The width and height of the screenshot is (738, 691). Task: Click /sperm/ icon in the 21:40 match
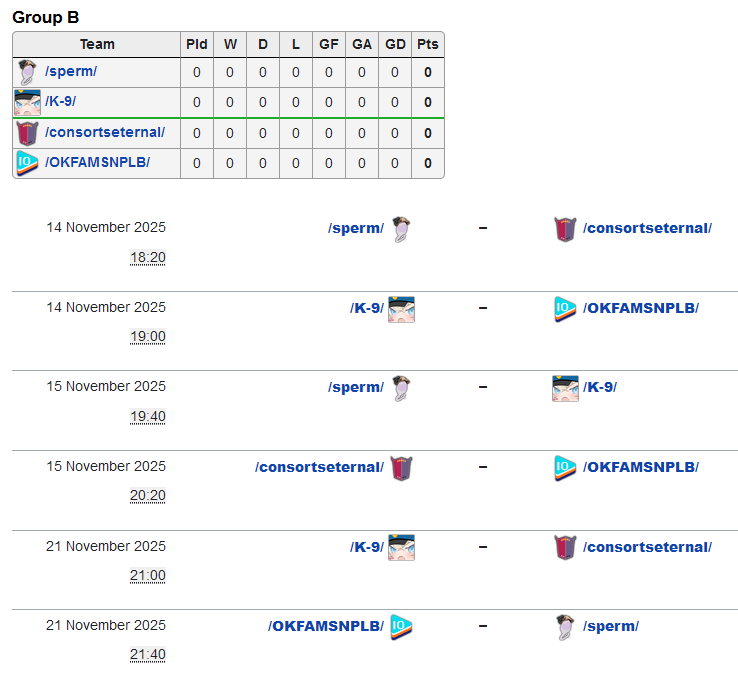(565, 627)
